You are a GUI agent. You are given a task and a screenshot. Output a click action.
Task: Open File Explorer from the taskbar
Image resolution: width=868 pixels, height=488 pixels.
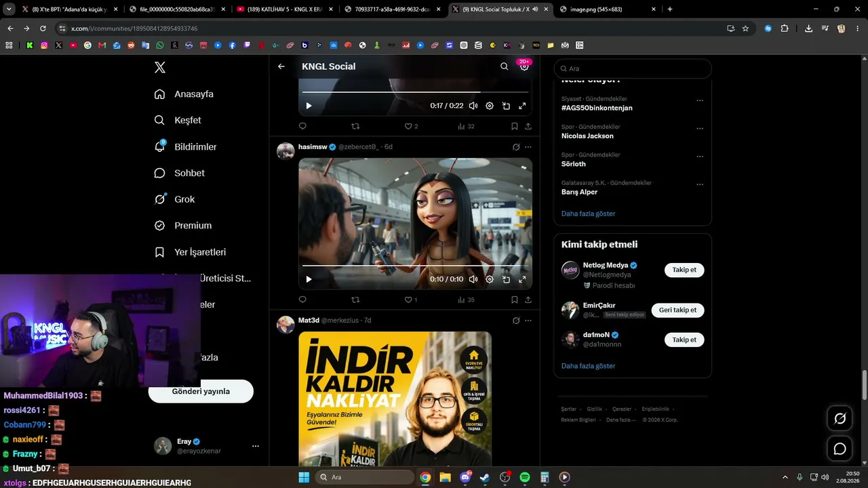[445, 477]
